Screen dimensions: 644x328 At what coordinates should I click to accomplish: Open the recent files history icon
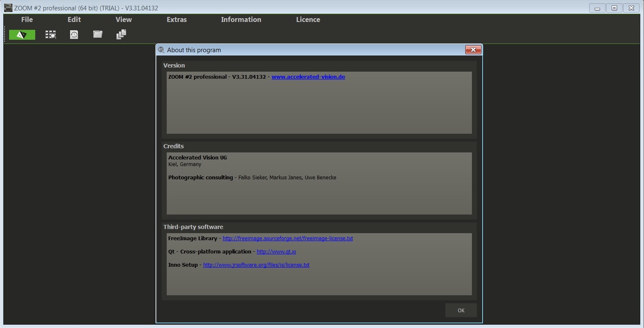tap(74, 35)
